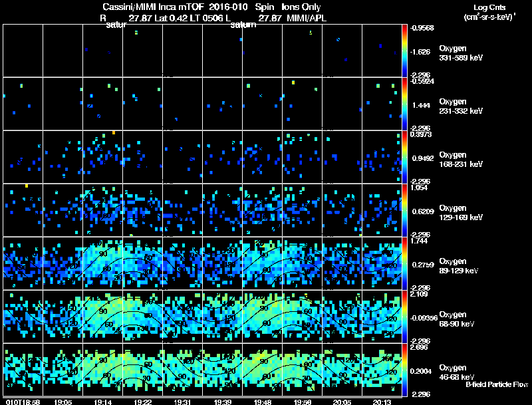Click the color bar beside 89-129 keV
The width and height of the screenshot is (532, 405).
click(404, 263)
